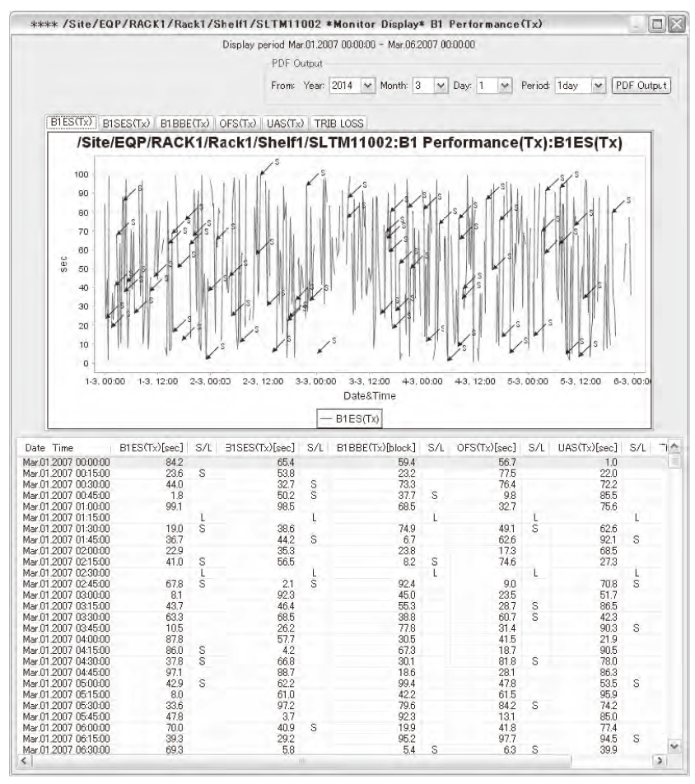Click the B1BBE(Tx)[block] column header
695x784 pixels.
[x=375, y=448]
